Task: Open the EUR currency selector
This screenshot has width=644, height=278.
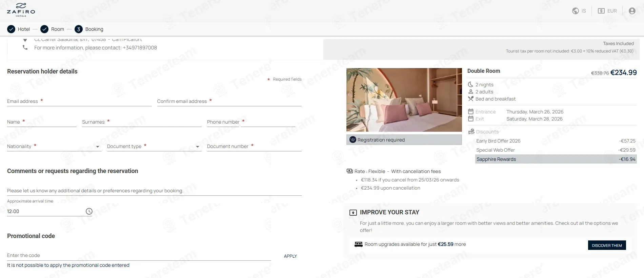Action: click(607, 11)
